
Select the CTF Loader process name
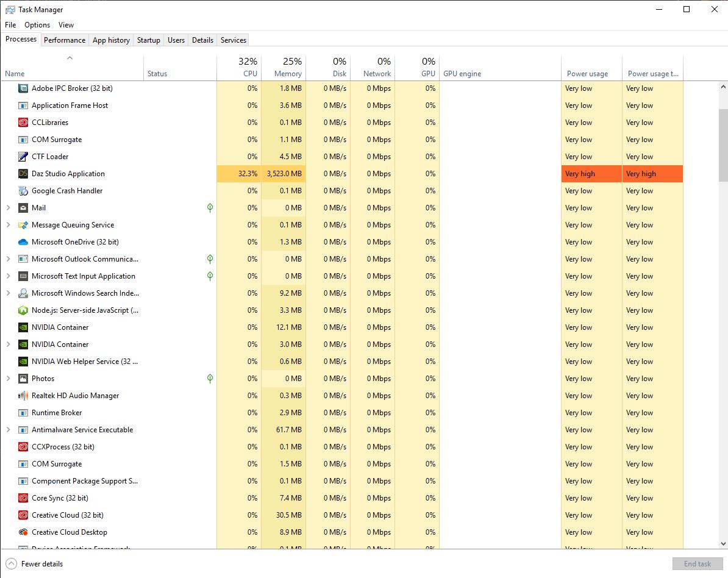pyautogui.click(x=50, y=157)
